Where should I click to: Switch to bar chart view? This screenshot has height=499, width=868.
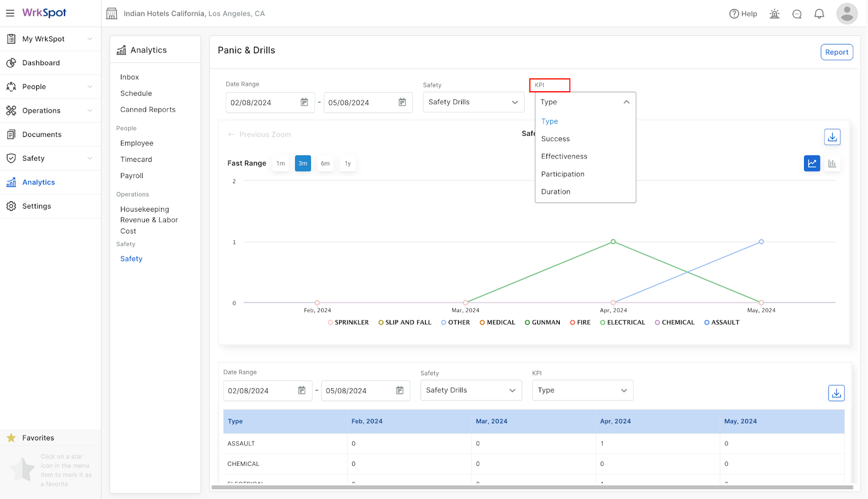(x=832, y=163)
